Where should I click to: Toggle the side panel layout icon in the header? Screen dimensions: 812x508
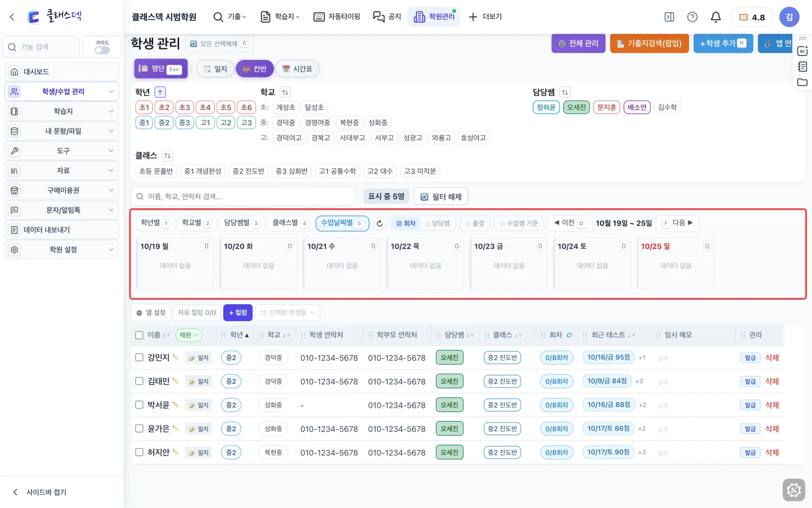tap(669, 17)
